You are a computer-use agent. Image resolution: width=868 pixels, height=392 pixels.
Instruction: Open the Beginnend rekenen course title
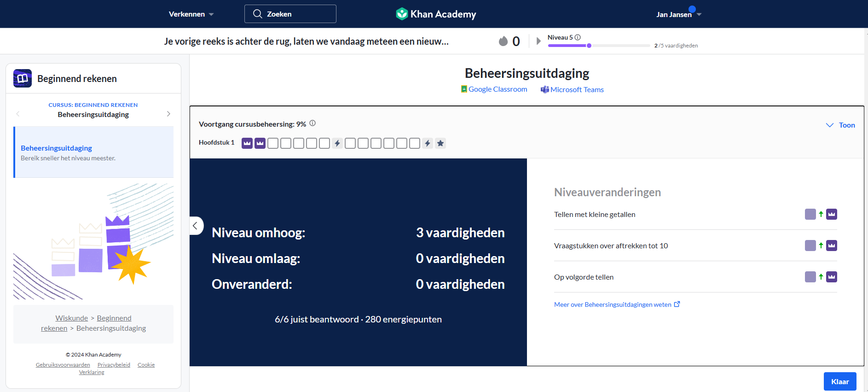(x=77, y=79)
